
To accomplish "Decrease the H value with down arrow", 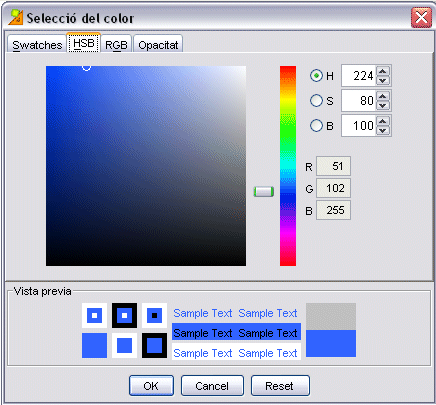I will (383, 80).
